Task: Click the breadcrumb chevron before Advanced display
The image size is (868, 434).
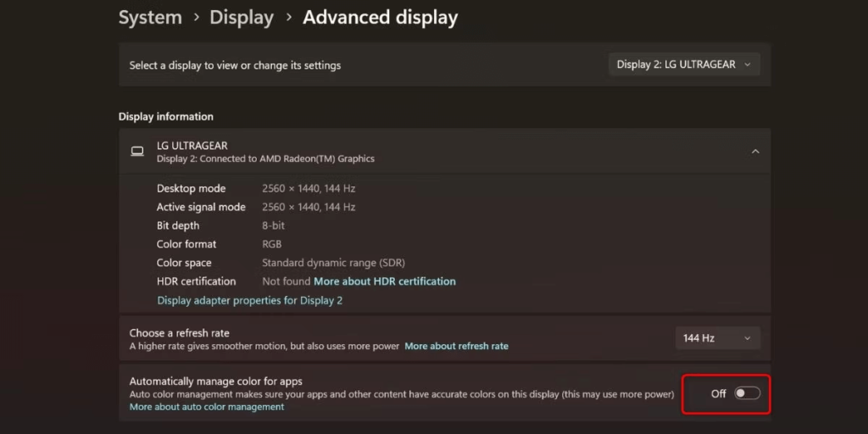Action: tap(288, 18)
